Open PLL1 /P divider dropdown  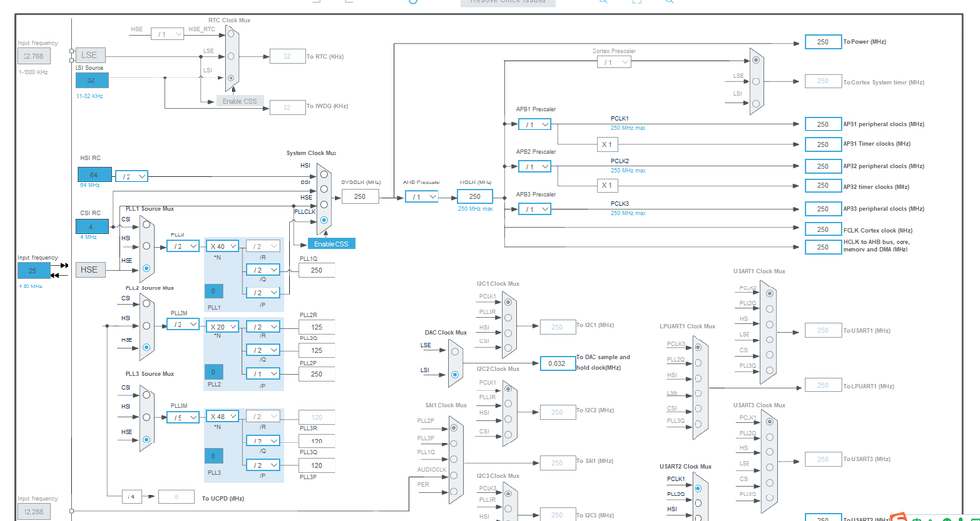pos(263,292)
